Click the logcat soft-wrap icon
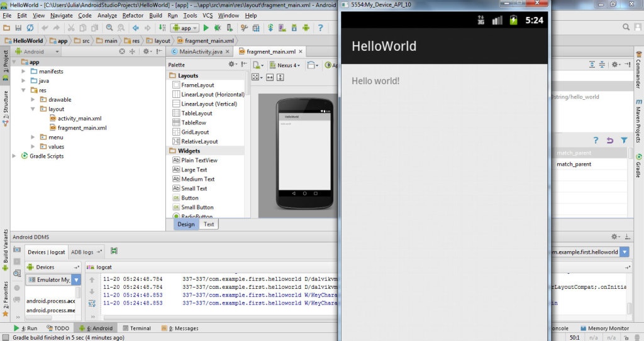644x341 pixels. coord(92,303)
